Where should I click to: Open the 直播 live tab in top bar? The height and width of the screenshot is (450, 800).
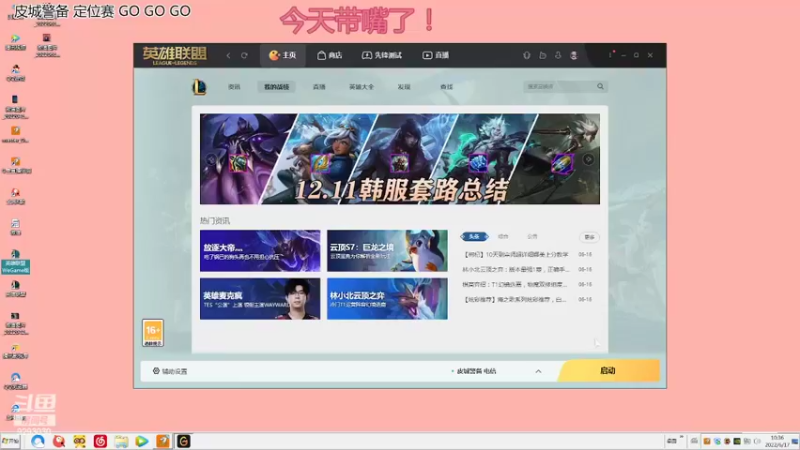point(436,55)
